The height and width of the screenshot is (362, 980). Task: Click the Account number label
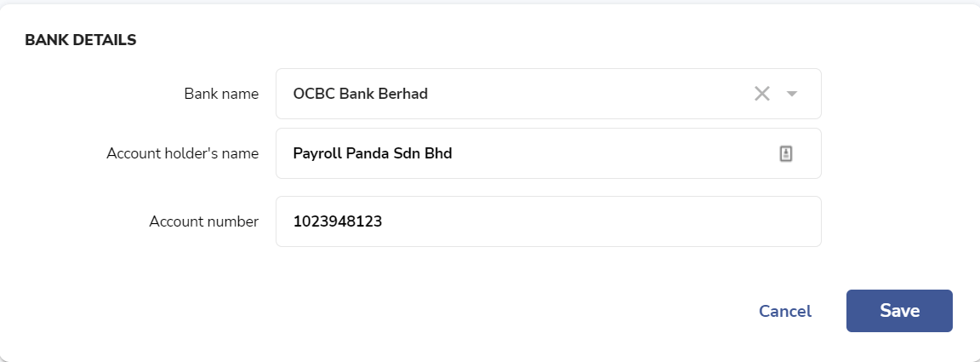coord(204,221)
